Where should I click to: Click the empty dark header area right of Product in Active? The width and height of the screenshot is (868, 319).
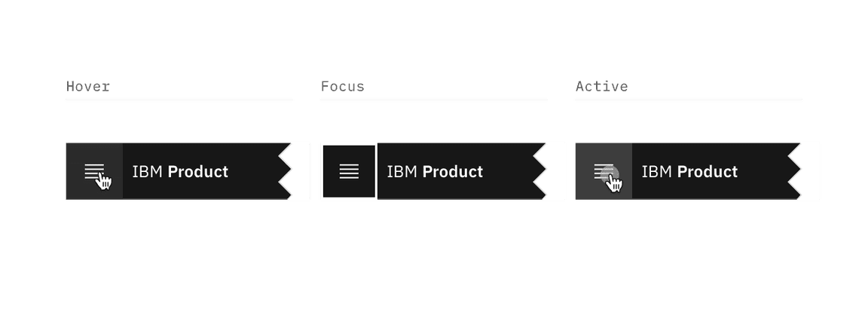click(x=764, y=172)
